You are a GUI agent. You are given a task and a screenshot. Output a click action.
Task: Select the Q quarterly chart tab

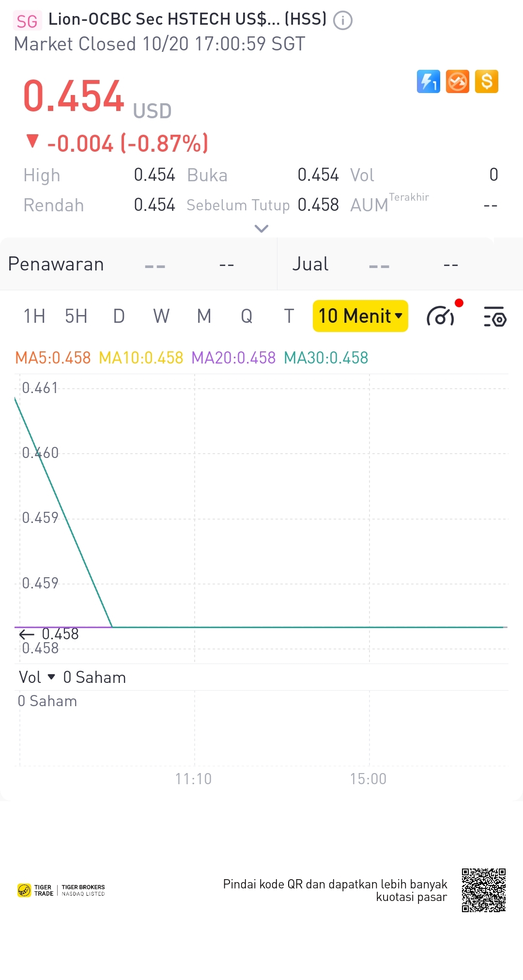click(246, 316)
